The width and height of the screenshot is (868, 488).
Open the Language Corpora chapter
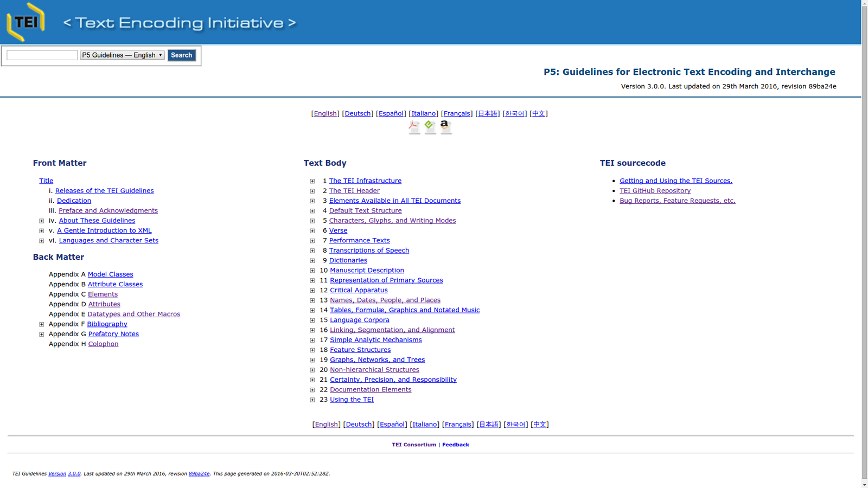(359, 320)
